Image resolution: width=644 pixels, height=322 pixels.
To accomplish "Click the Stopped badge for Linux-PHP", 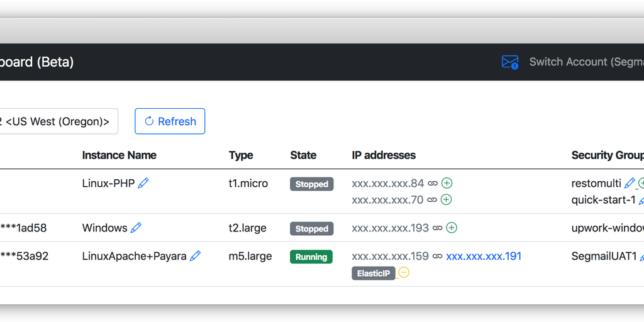I will (311, 184).
